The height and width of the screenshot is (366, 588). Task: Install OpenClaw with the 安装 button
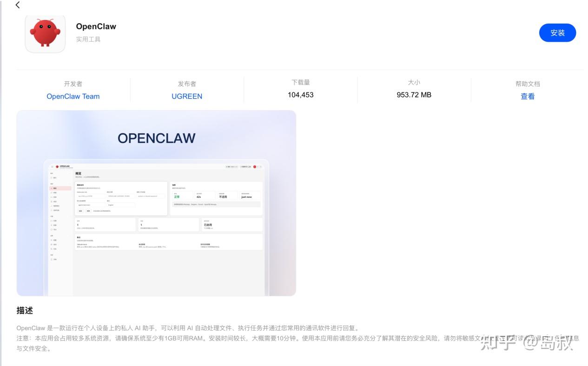(x=557, y=33)
